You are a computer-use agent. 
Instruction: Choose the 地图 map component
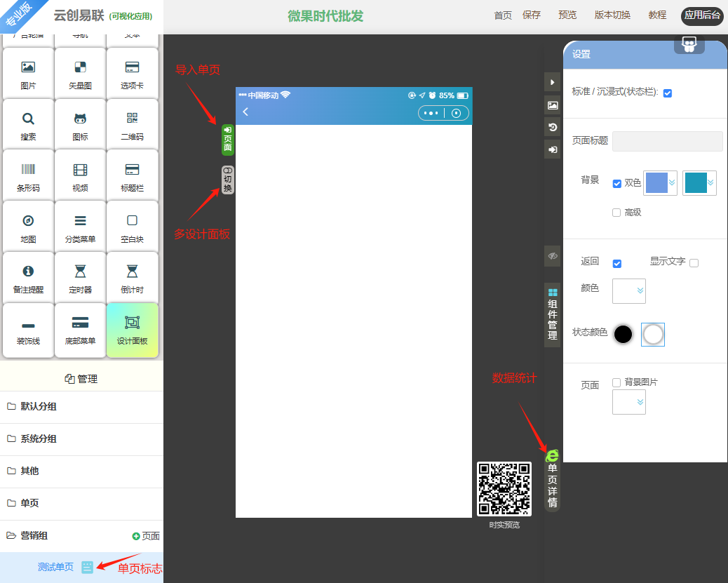point(28,227)
